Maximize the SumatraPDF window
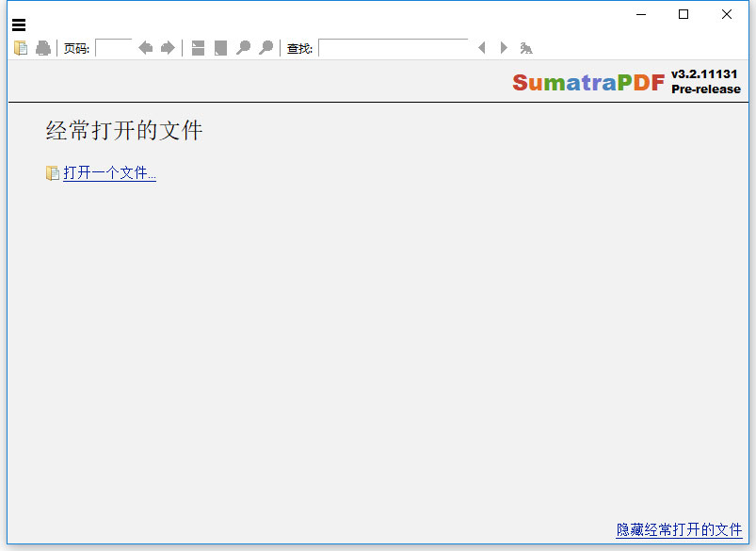 684,14
